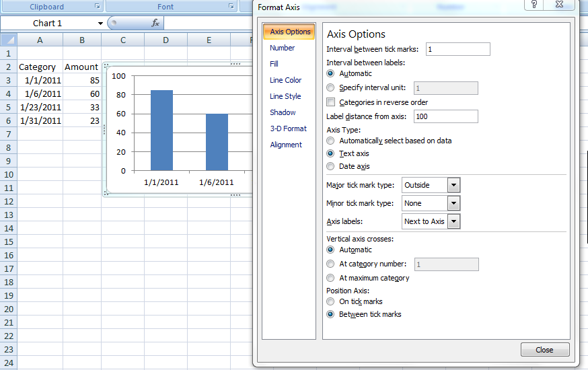Open the Alignment section

tap(286, 145)
